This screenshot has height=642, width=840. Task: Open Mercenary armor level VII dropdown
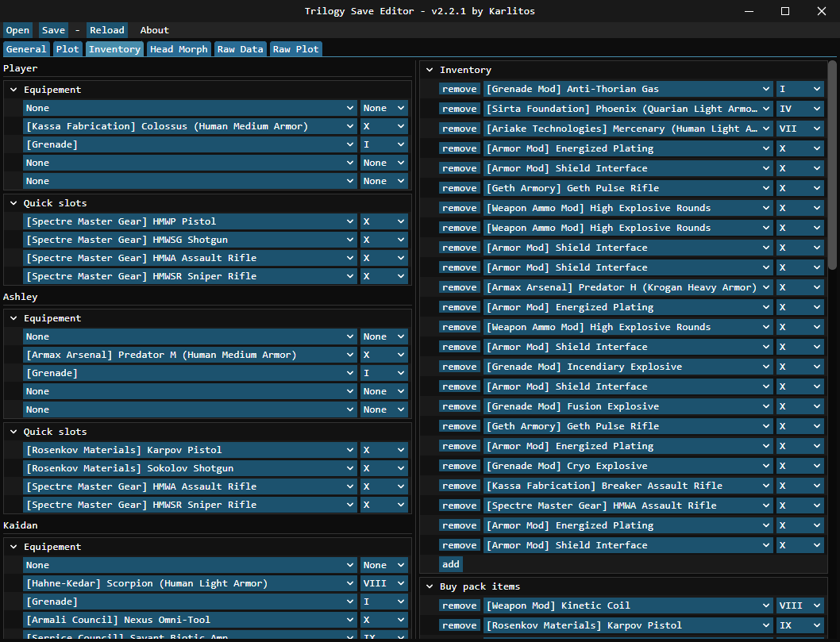(800, 129)
